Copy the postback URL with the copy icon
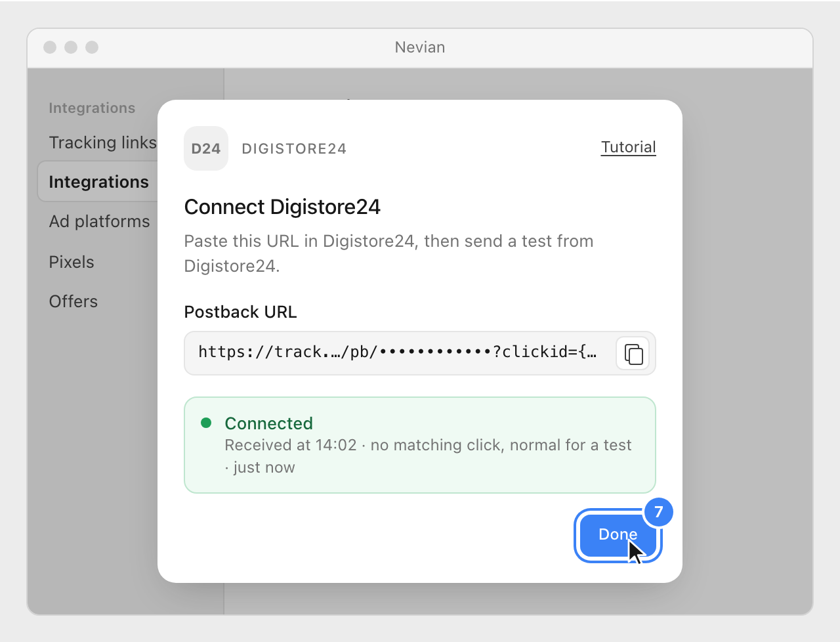840x642 pixels. [x=633, y=354]
